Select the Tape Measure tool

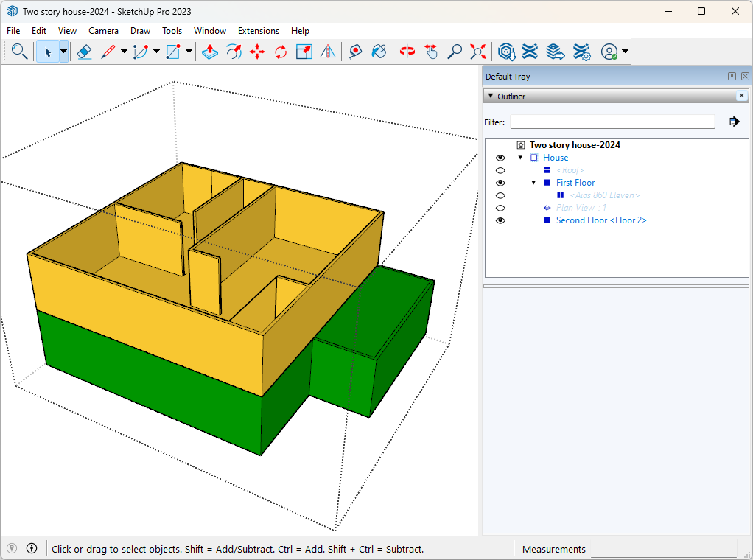356,52
